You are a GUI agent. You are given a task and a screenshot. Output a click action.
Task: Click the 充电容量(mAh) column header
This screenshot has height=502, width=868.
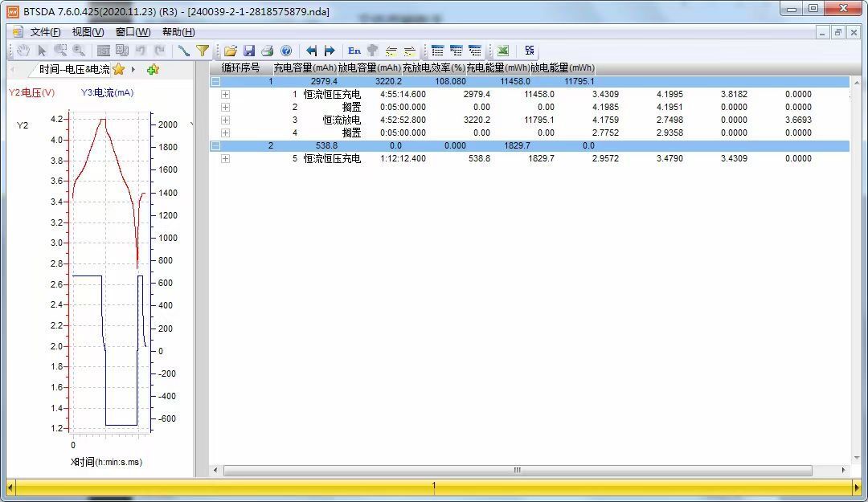click(305, 68)
